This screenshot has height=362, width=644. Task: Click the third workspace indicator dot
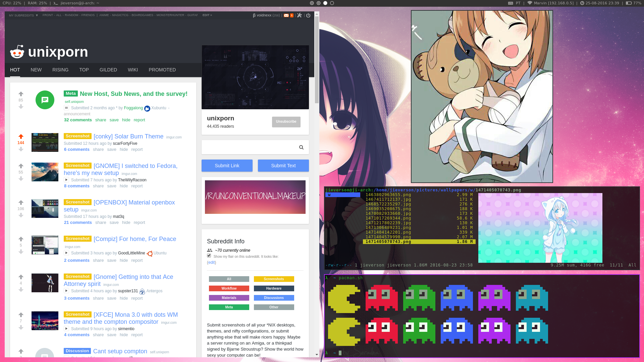(x=325, y=3)
